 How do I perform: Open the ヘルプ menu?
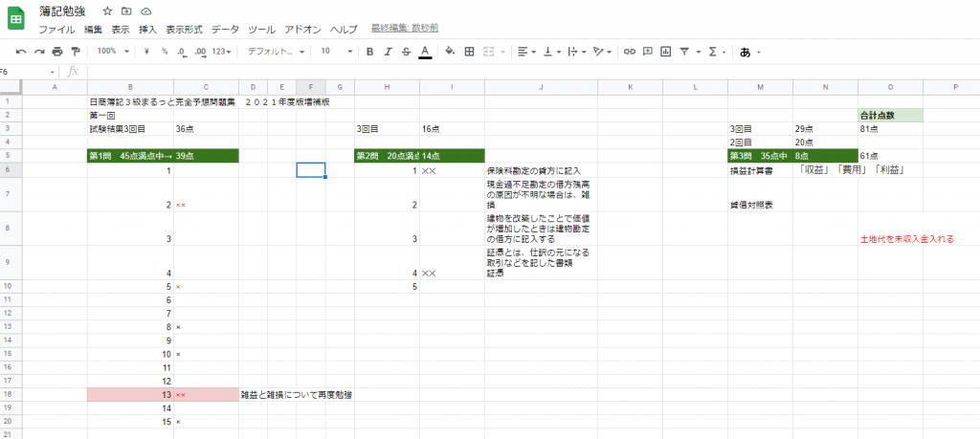[344, 29]
